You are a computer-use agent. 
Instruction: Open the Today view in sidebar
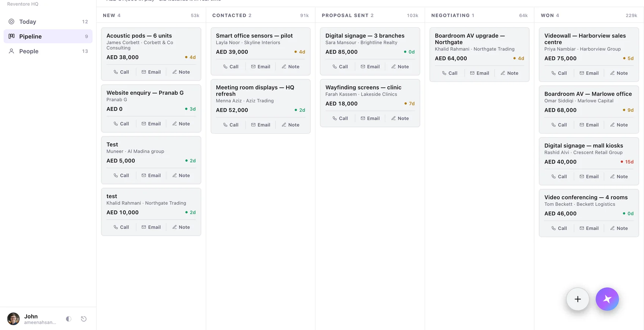(x=48, y=22)
